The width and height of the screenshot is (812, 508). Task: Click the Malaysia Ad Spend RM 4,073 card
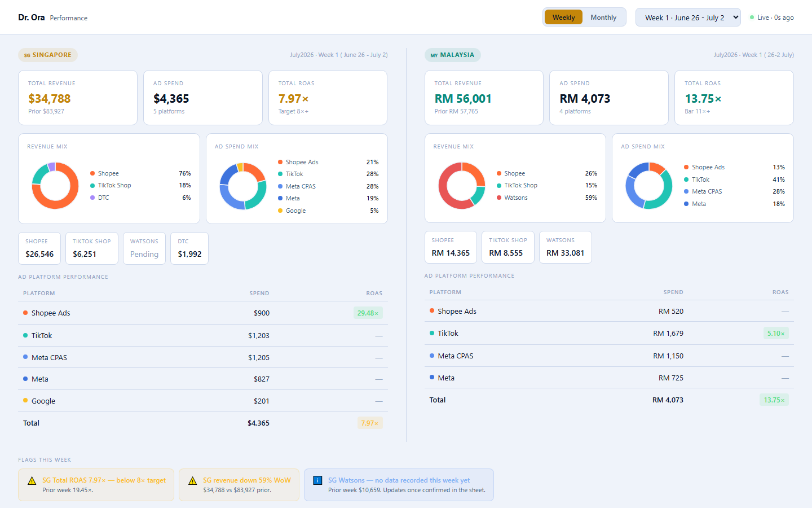[x=609, y=98]
